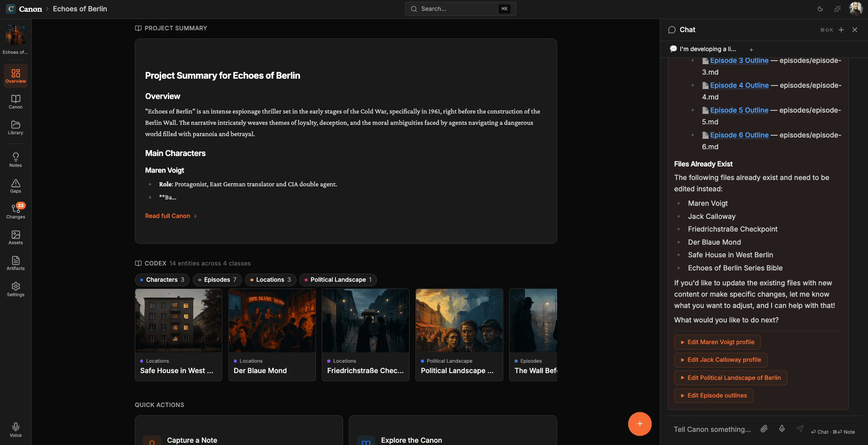The width and height of the screenshot is (868, 445).
Task: Click "Der Blaue Mond" in chat list
Action: pyautogui.click(x=714, y=242)
